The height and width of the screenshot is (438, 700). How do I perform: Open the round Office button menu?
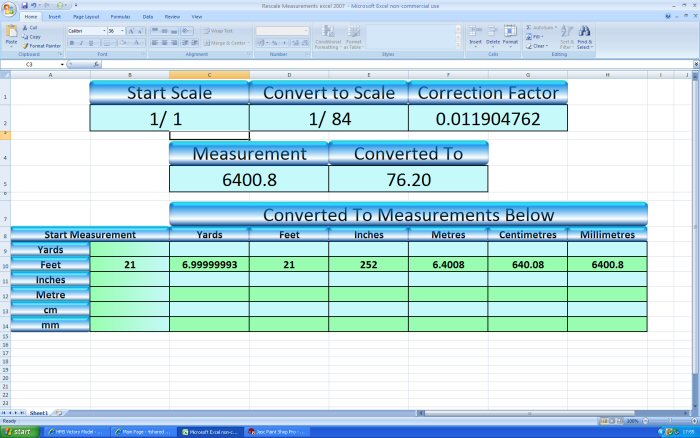(9, 9)
